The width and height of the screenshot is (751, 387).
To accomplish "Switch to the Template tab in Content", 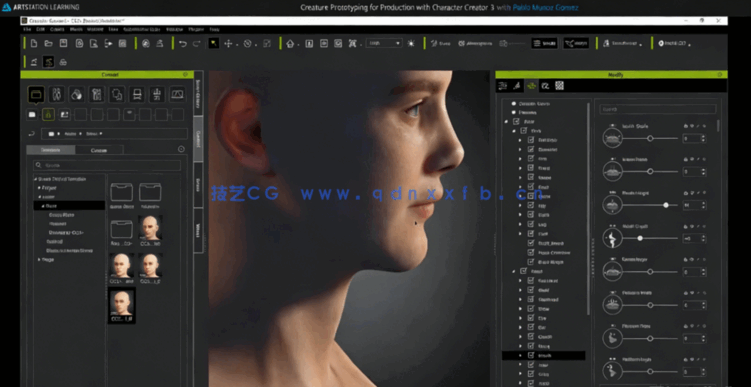I will click(x=51, y=150).
